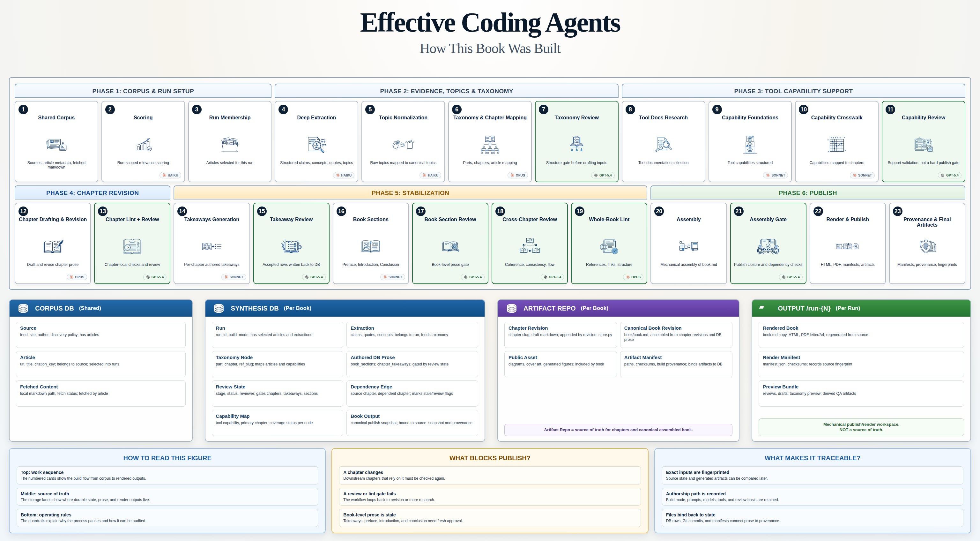
Task: Click the Artifact Repo database icon
Action: tap(512, 308)
